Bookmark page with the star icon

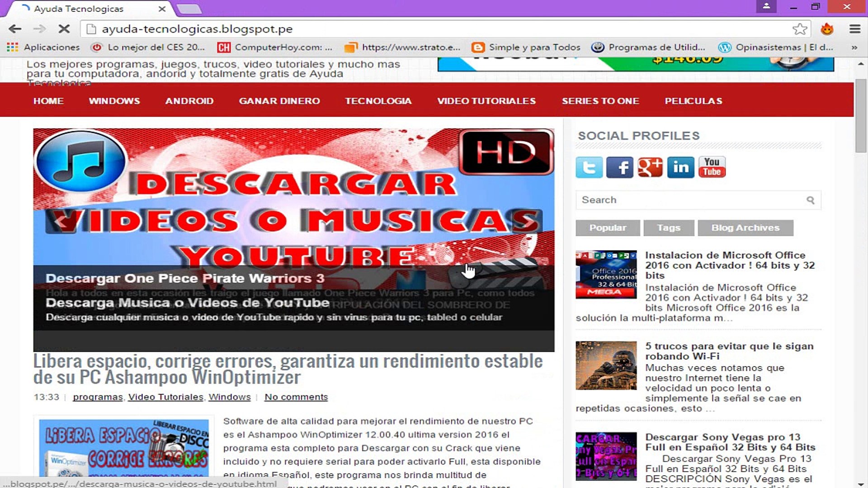(x=799, y=29)
